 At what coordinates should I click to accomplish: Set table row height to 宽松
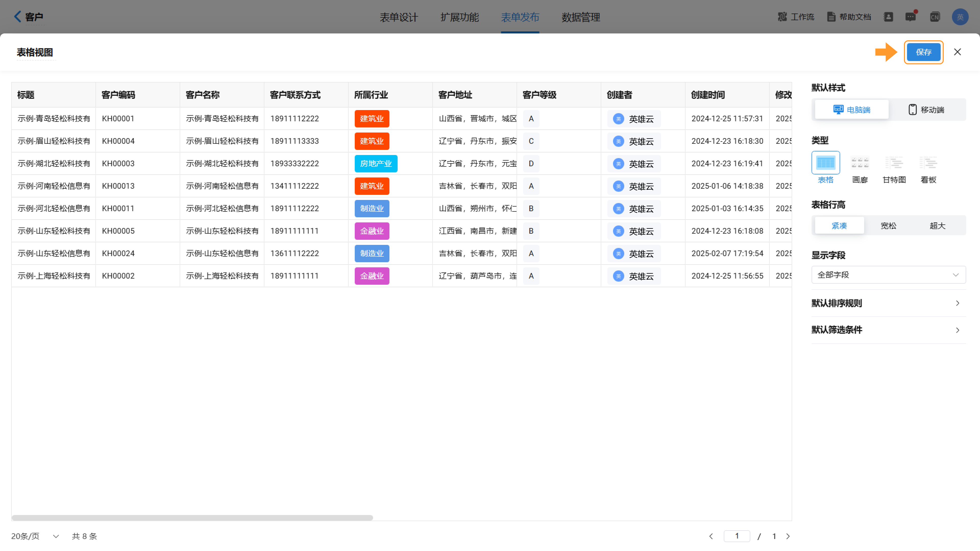click(888, 226)
